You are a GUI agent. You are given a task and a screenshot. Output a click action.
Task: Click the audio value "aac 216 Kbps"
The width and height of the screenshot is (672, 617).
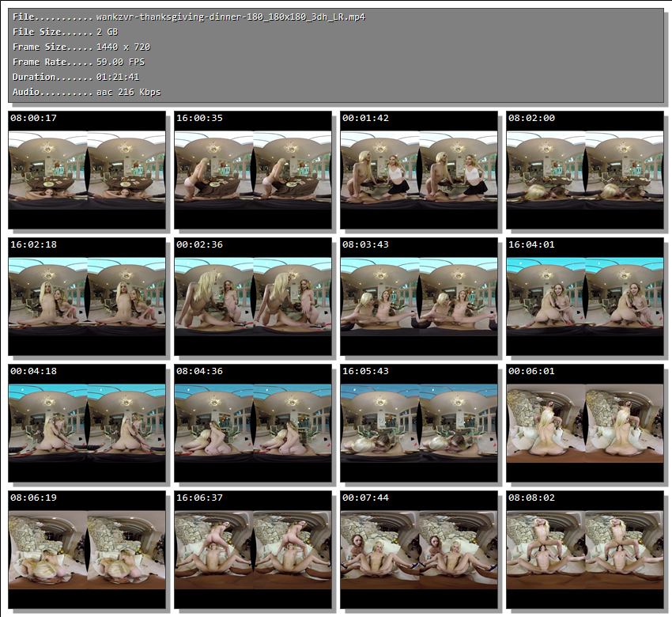[129, 93]
